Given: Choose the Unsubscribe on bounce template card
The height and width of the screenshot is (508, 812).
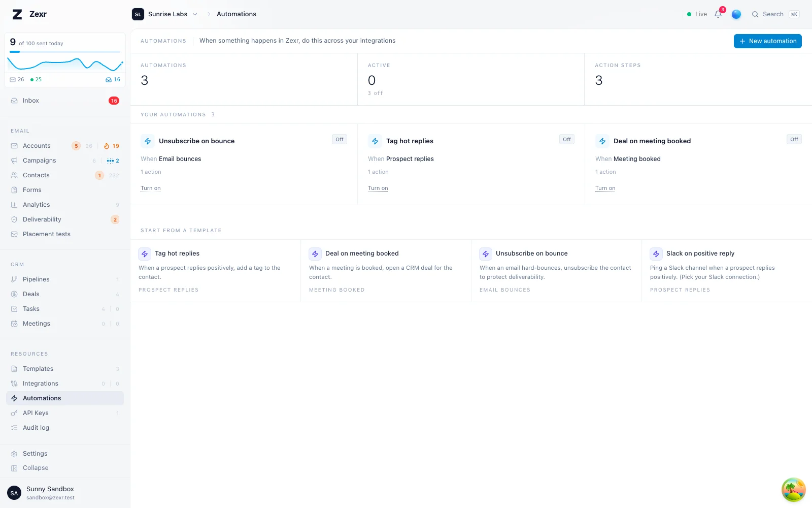Looking at the screenshot, I should pyautogui.click(x=557, y=271).
